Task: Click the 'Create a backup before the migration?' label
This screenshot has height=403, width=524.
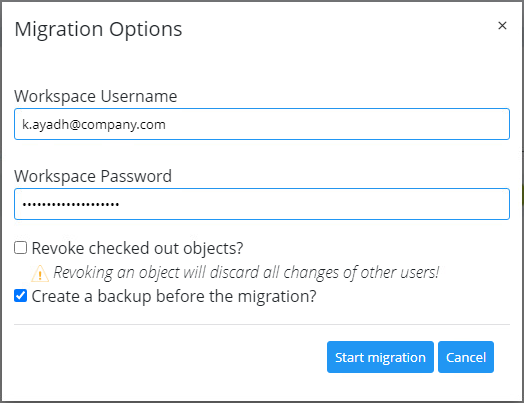Action: [174, 296]
